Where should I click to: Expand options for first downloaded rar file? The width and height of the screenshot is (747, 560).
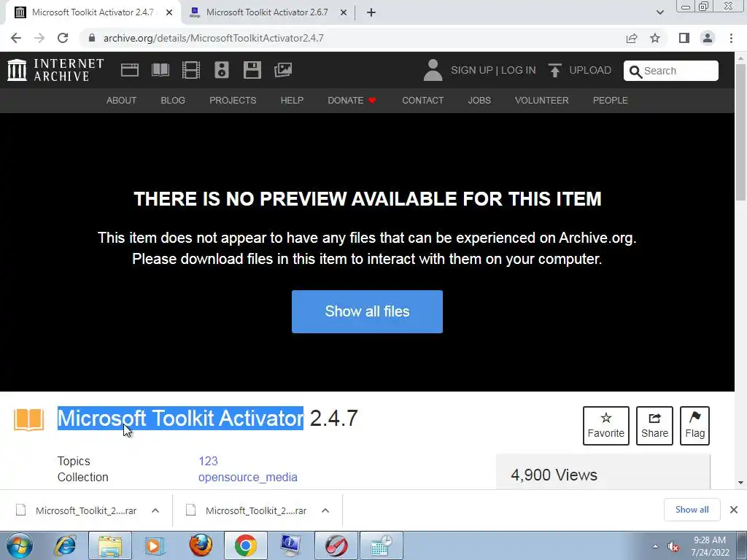155,510
